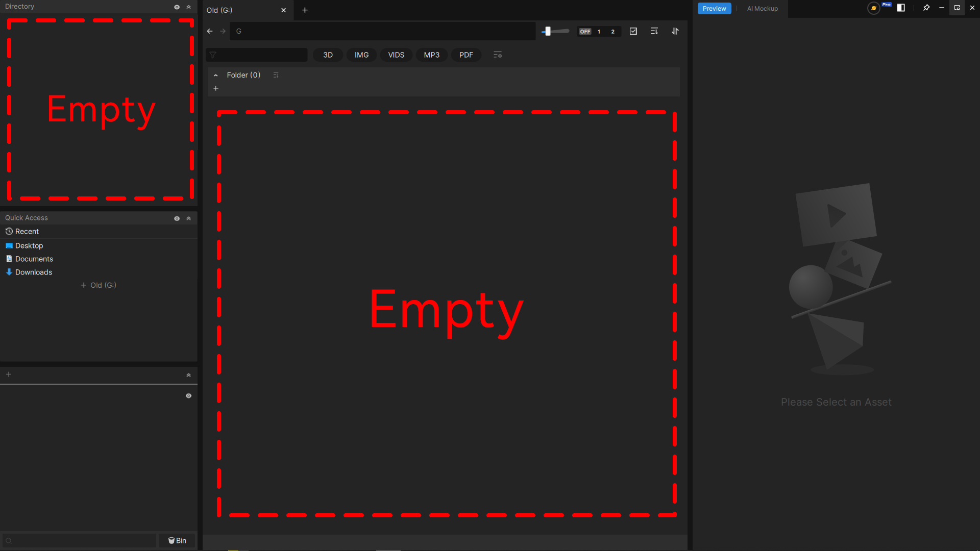Collapse the Folder (0) section
980x551 pixels.
click(x=216, y=75)
